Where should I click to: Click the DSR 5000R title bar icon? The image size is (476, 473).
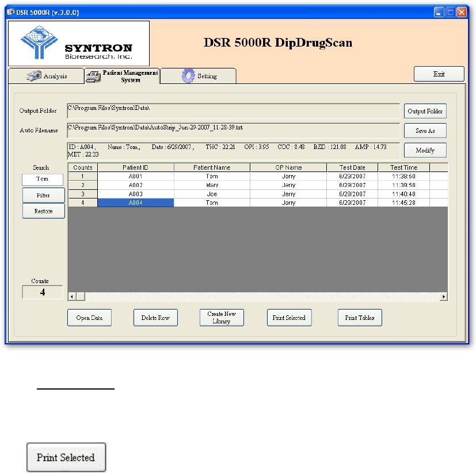10,12
